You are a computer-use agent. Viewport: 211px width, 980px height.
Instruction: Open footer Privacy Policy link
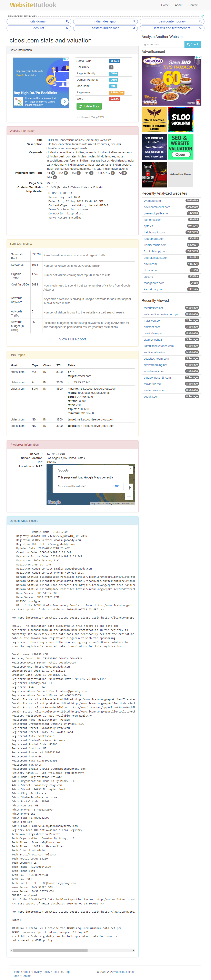pyautogui.click(x=41, y=972)
